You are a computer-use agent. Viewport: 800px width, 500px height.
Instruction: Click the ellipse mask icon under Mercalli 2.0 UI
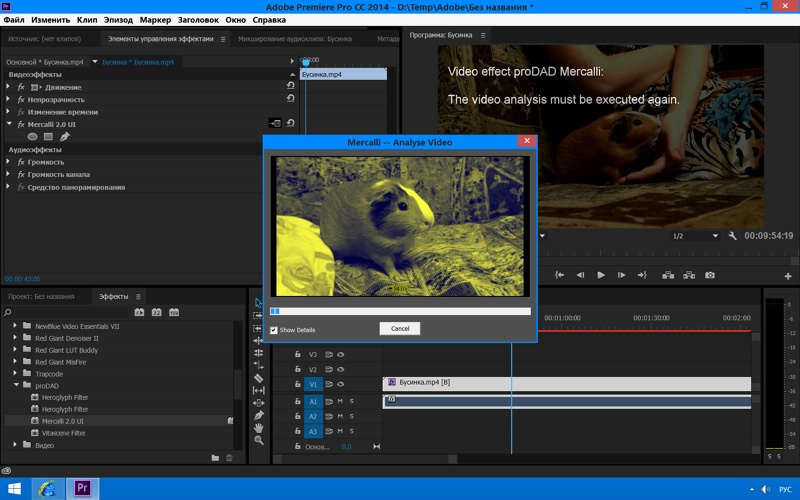[x=32, y=137]
